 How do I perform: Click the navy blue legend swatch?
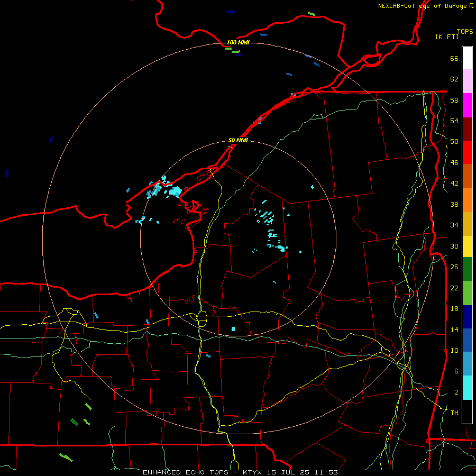coord(467,317)
